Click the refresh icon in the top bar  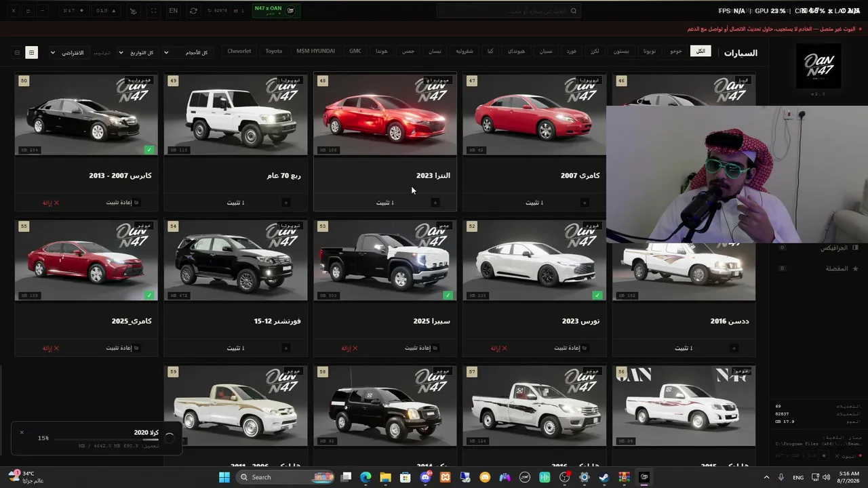(193, 11)
